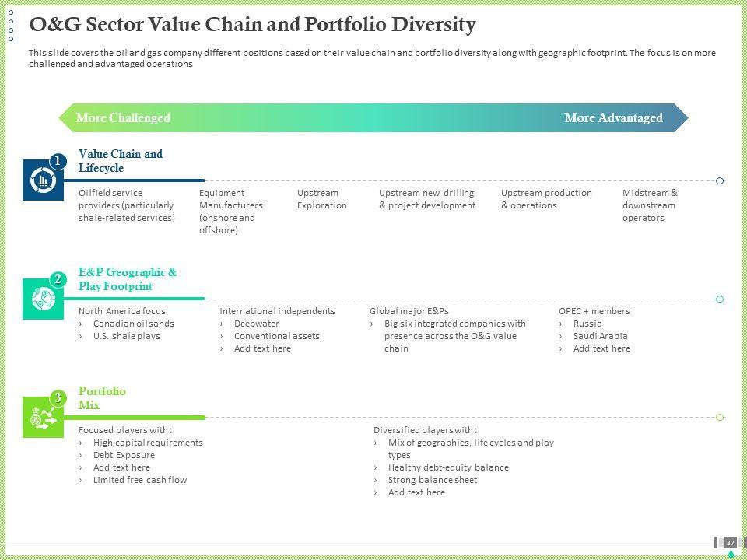
Task: Click the number 3 circle badge
Action: 58,398
